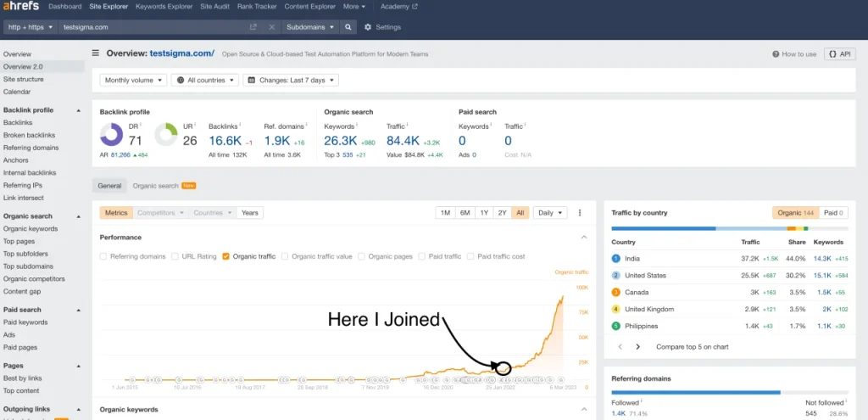Image resolution: width=868 pixels, height=420 pixels.
Task: Uncheck the Organic traffic checkbox
Action: click(225, 256)
